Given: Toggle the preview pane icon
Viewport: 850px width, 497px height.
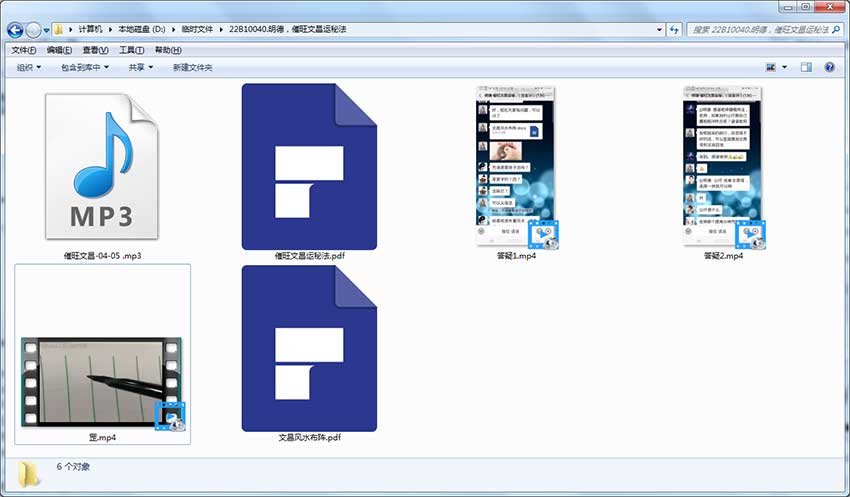Looking at the screenshot, I should pyautogui.click(x=807, y=67).
